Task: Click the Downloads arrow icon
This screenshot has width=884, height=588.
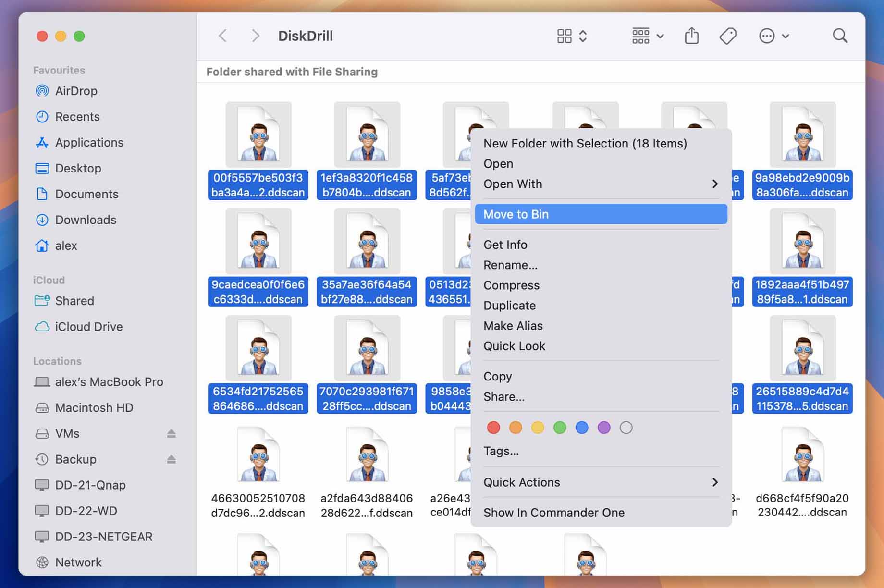Action: pyautogui.click(x=42, y=220)
